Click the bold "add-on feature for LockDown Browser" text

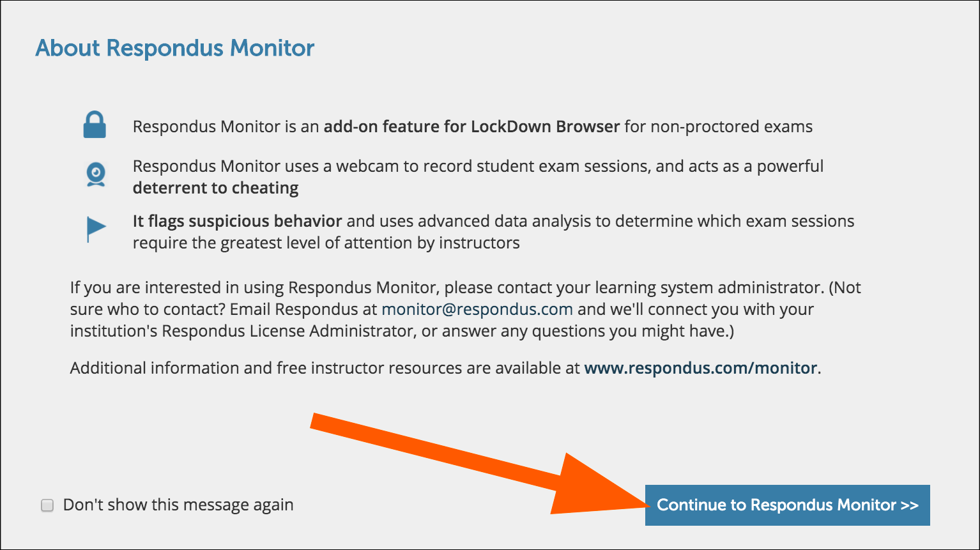pyautogui.click(x=471, y=126)
